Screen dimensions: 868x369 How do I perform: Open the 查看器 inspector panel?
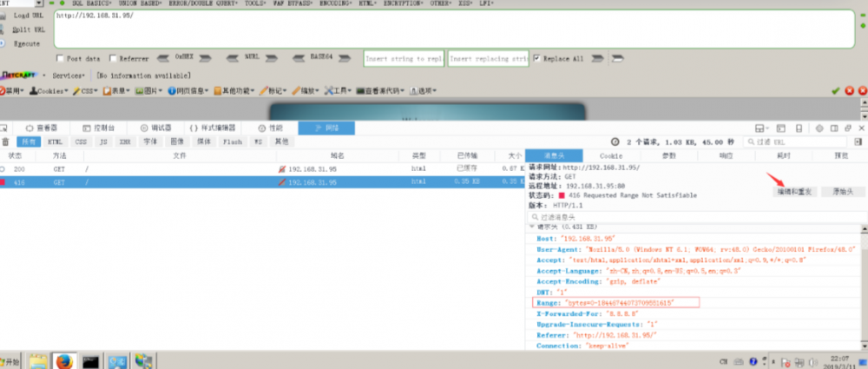pos(43,128)
